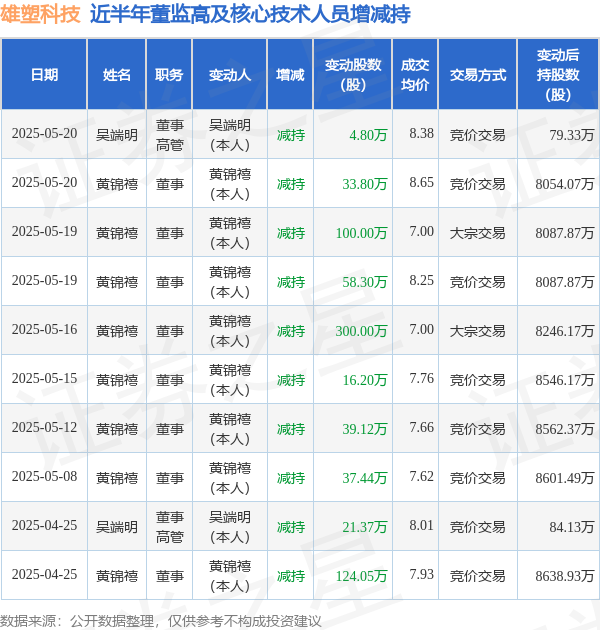Viewport: 600px width, 630px height.
Task: Select the 交易方式 column header
Action: (x=478, y=75)
